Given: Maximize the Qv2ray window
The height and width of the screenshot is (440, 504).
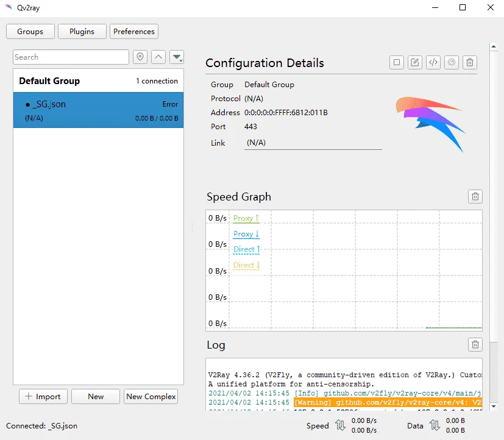Looking at the screenshot, I should [463, 7].
